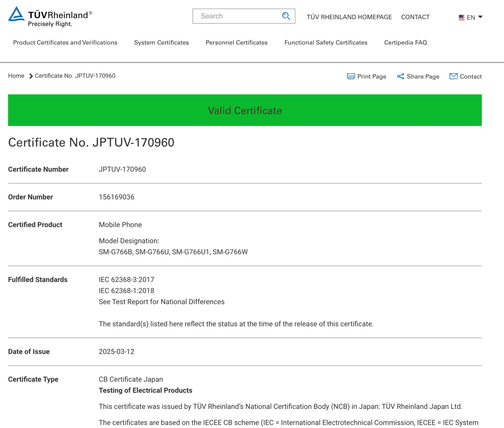Open Certipedia FAQ menu item
504x428 pixels.
click(x=406, y=42)
